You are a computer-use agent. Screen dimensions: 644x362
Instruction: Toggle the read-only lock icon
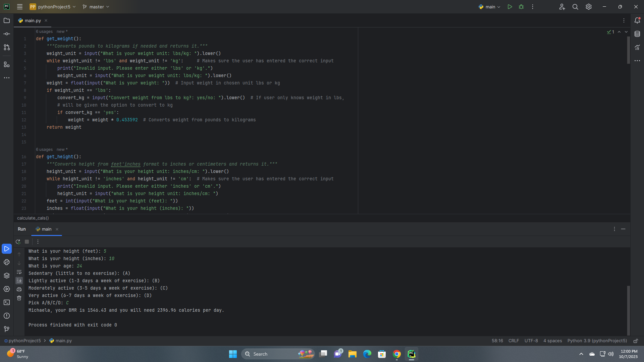[636, 341]
